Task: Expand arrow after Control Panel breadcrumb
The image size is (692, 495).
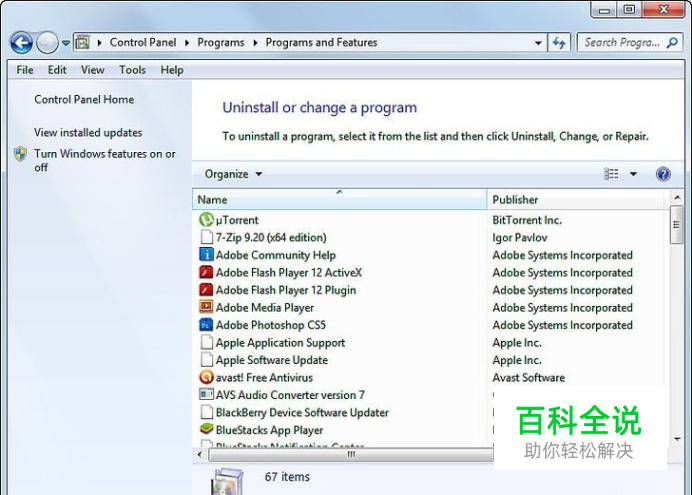Action: (187, 43)
